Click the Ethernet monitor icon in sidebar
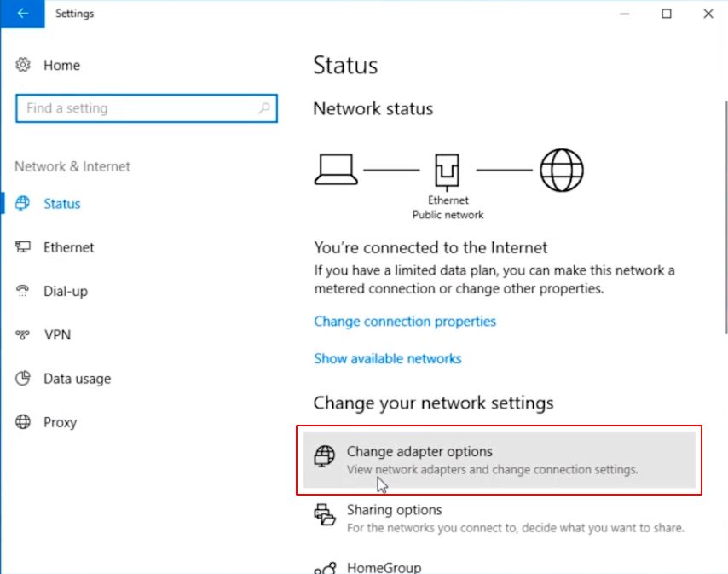This screenshot has height=574, width=728. (x=23, y=246)
